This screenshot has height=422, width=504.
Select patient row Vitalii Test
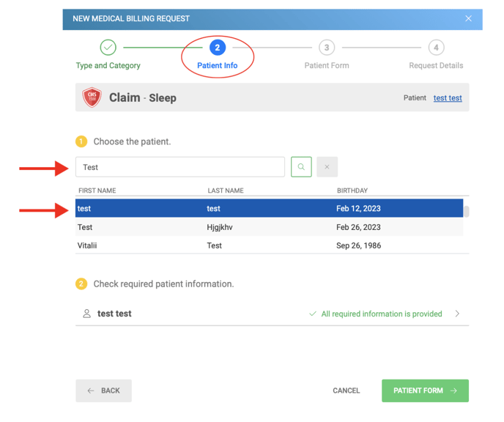tap(269, 245)
